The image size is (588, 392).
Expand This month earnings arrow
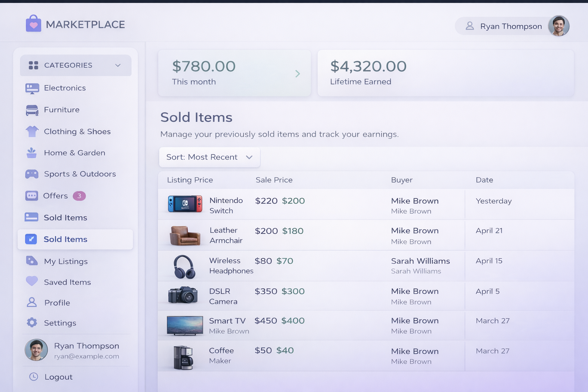tap(297, 74)
